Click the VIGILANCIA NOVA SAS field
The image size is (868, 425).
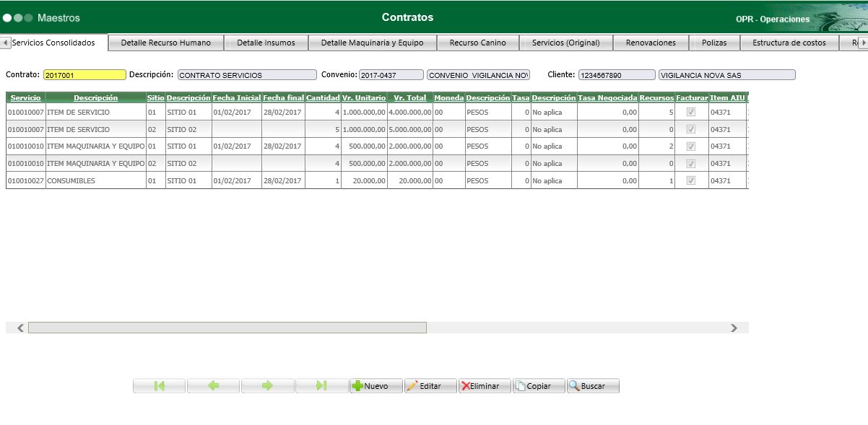click(x=726, y=75)
